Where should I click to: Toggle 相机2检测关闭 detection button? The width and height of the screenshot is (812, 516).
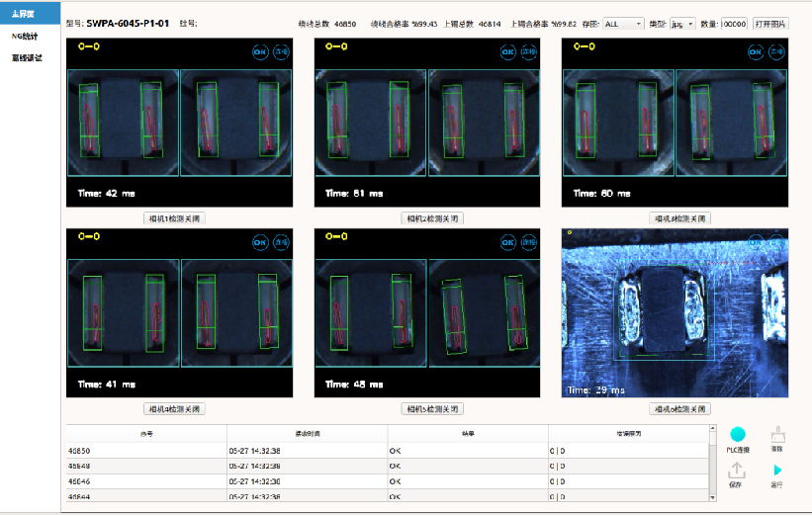433,218
